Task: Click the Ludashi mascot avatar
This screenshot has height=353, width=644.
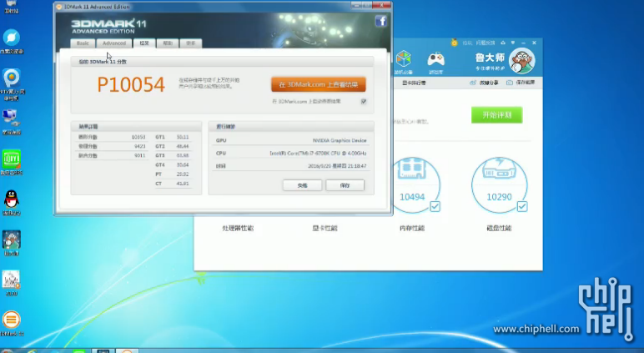Action: [521, 61]
